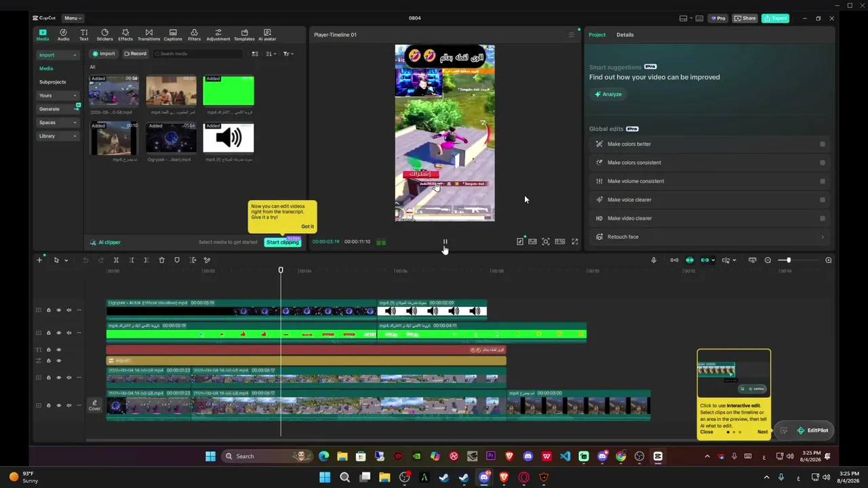Click Start clipping
Image resolution: width=868 pixels, height=488 pixels.
283,242
